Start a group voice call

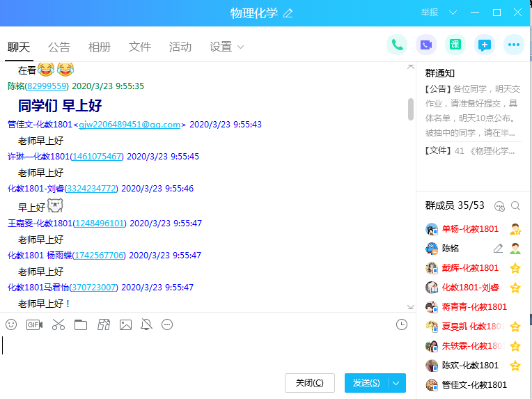click(397, 45)
